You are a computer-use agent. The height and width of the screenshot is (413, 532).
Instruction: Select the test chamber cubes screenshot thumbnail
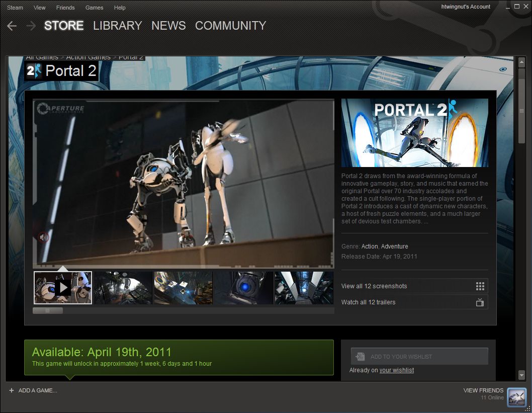tap(183, 287)
